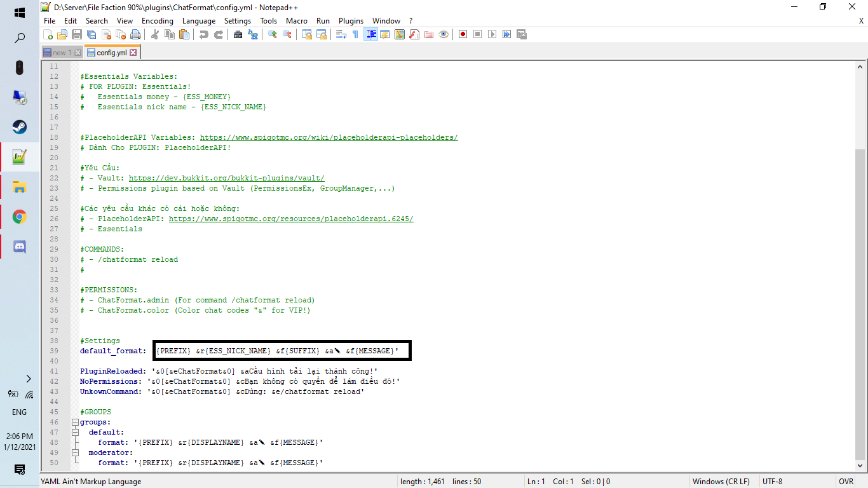The width and height of the screenshot is (868, 488).
Task: Toggle Folder as Workspace panel
Action: [429, 34]
